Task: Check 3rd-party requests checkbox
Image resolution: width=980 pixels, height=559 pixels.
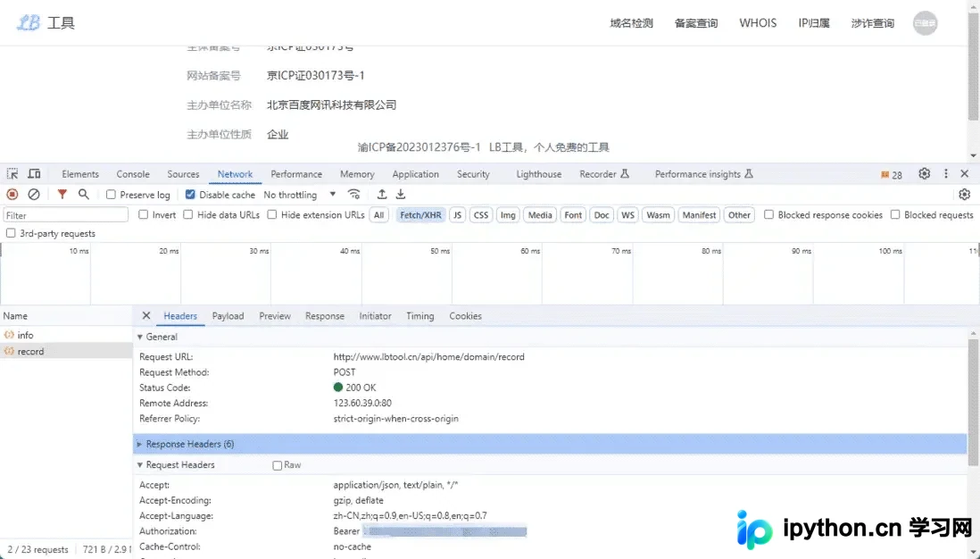Action: click(11, 233)
